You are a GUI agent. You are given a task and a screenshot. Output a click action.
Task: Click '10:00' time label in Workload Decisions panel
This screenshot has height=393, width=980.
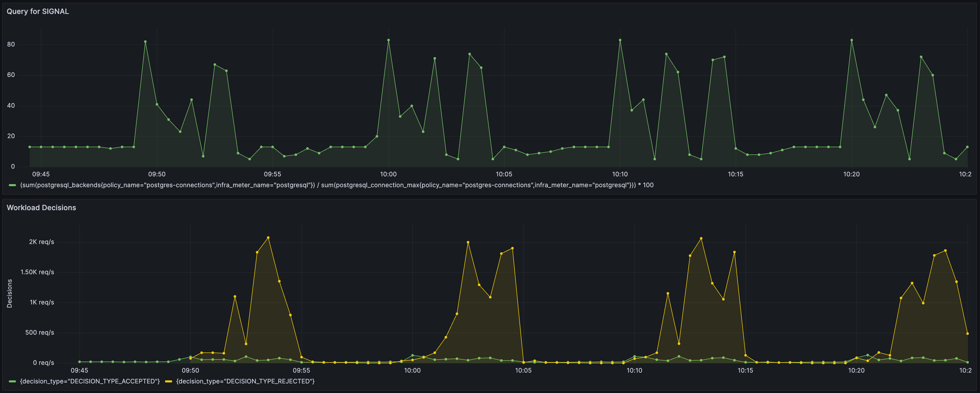(x=412, y=371)
